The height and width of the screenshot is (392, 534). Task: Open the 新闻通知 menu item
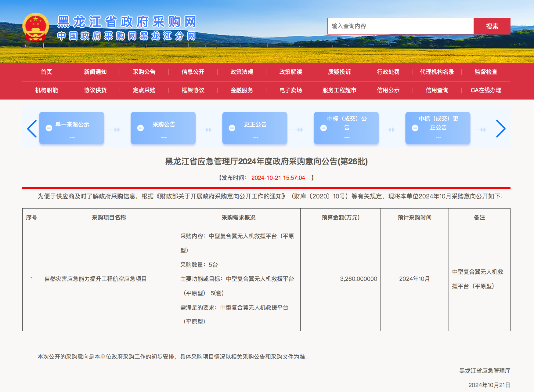(95, 72)
